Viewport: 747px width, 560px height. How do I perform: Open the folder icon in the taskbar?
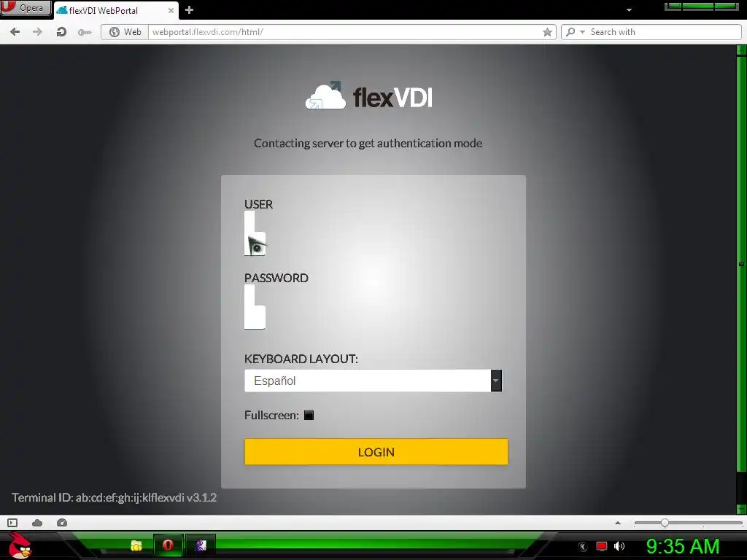tap(136, 545)
